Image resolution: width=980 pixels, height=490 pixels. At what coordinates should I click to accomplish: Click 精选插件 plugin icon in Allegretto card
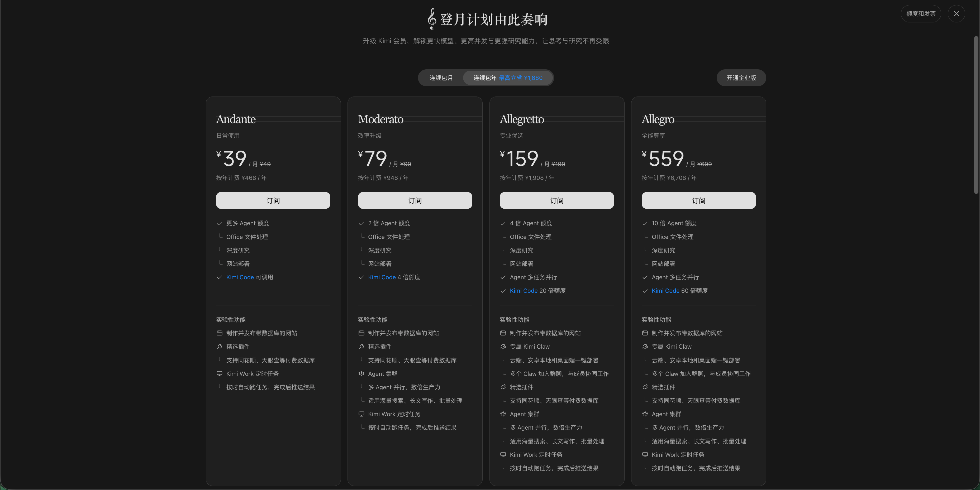(503, 387)
